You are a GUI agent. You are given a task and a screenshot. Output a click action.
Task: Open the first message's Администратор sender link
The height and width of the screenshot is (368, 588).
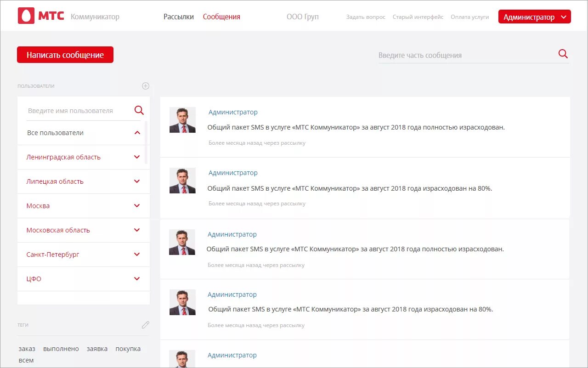click(233, 112)
